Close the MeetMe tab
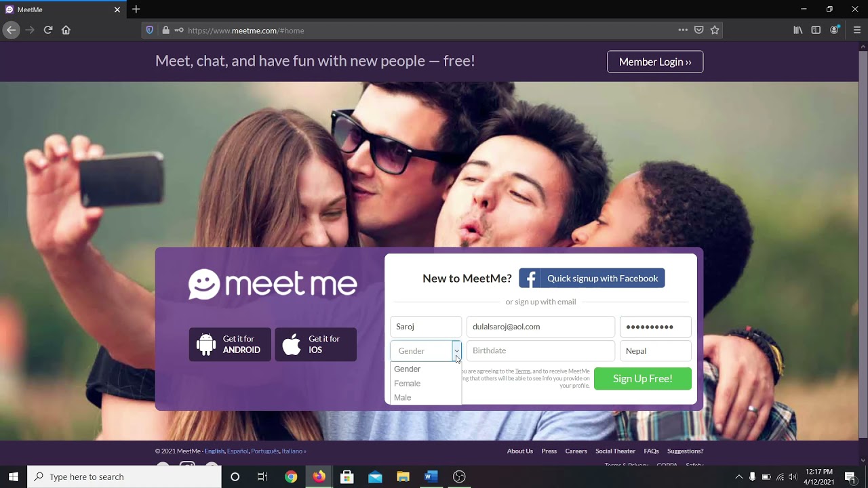 tap(117, 9)
